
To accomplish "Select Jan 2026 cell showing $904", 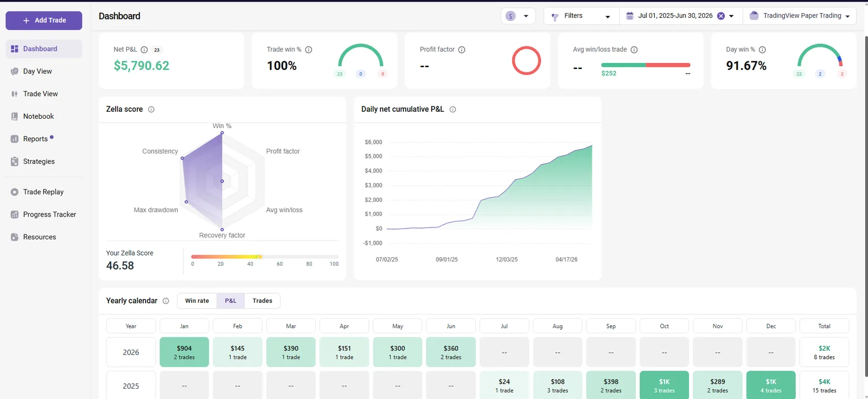I will pos(184,352).
